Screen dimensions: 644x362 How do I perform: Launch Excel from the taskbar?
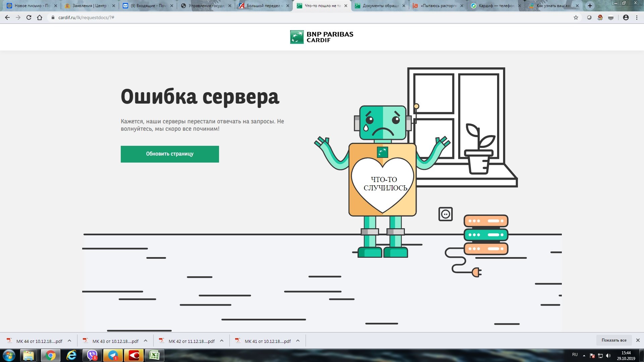[x=155, y=355]
